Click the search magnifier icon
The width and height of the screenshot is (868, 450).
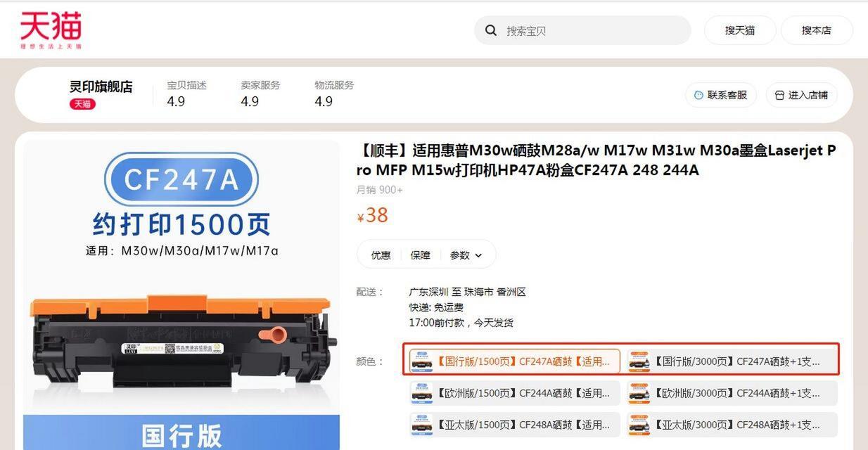tap(490, 30)
